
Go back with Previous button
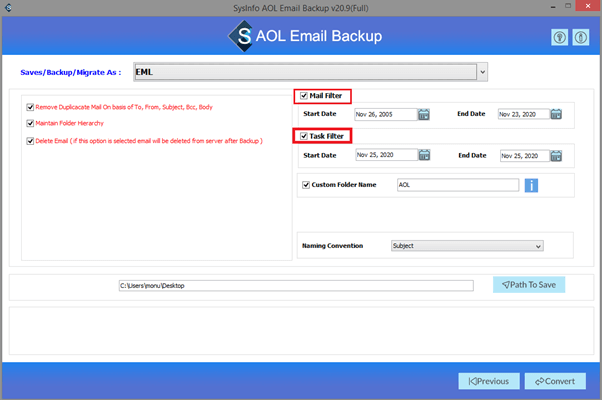tap(489, 381)
